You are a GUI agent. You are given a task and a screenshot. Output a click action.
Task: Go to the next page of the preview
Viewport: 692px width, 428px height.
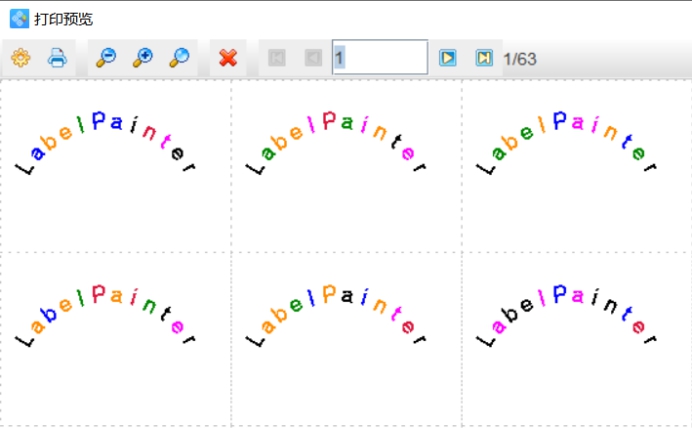pos(448,58)
